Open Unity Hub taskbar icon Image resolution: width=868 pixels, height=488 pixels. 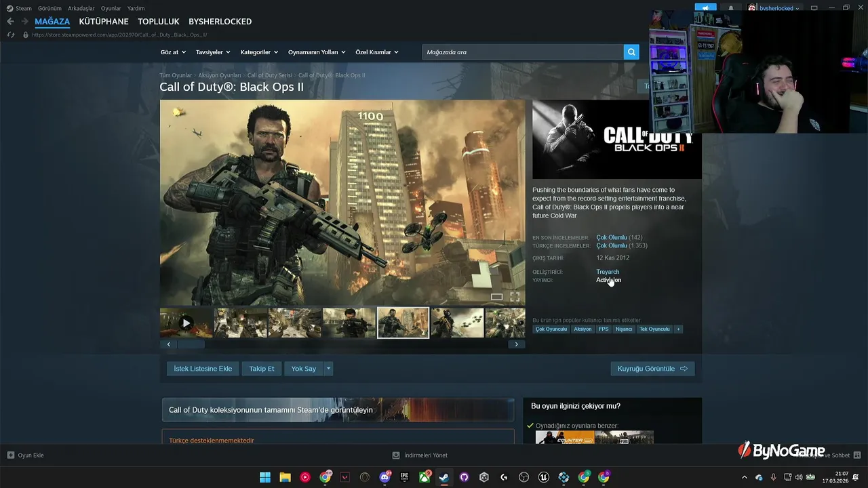484,477
